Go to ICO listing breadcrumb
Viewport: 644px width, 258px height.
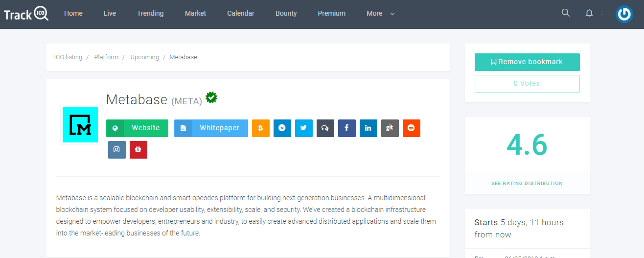tap(68, 57)
